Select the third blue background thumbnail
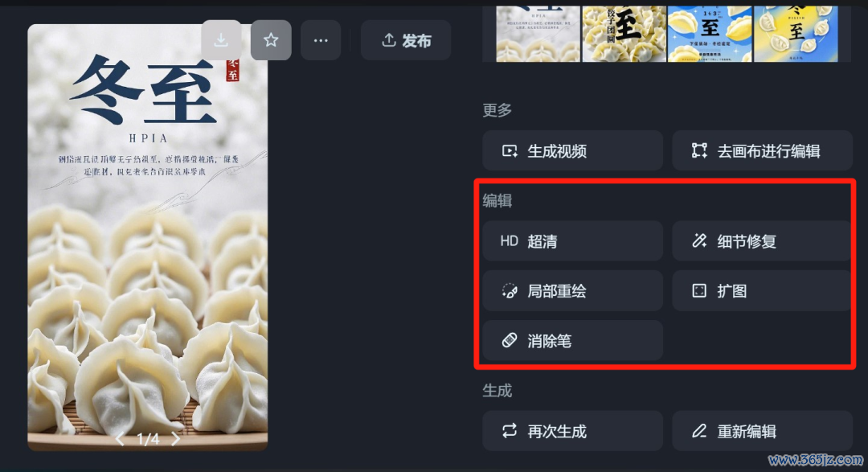 click(x=710, y=34)
